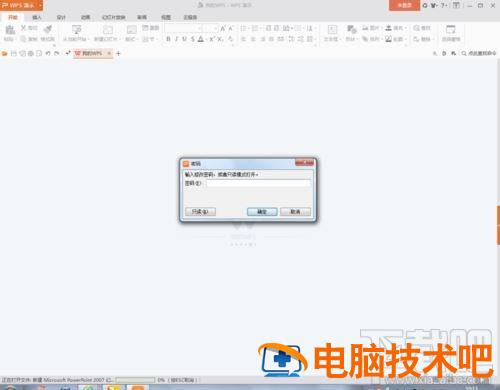Select the 动画 (Animation) ribbon tab
Screen dimensions: 500x390
[x=85, y=17]
